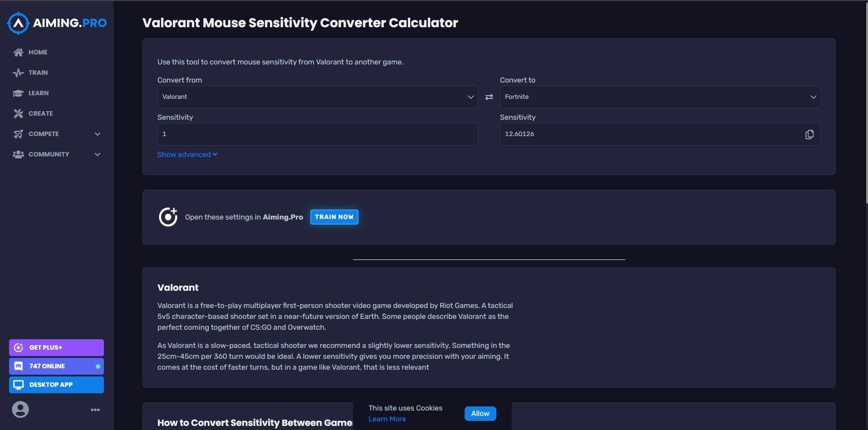Image resolution: width=868 pixels, height=430 pixels.
Task: Open the Convert from game dropdown
Action: [317, 97]
